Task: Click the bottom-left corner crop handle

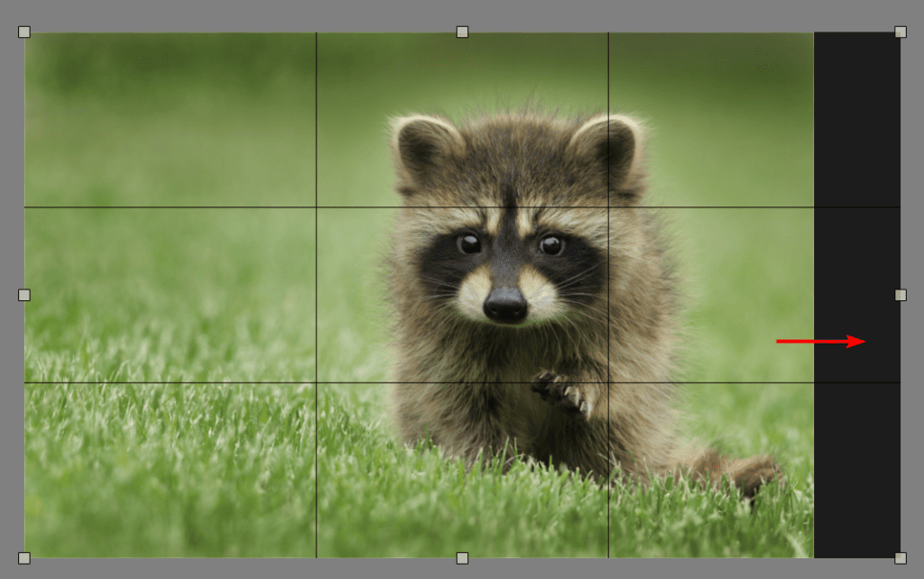Action: coord(24,557)
